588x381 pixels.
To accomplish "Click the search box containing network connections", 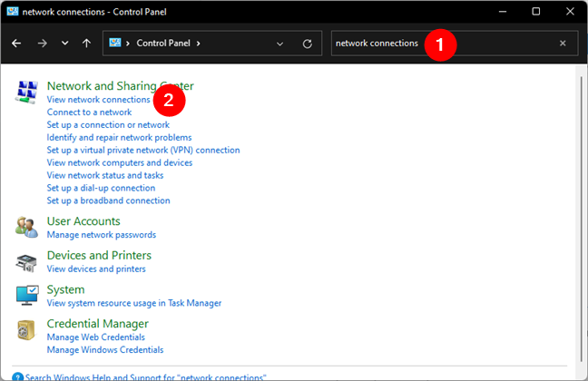I will point(454,44).
